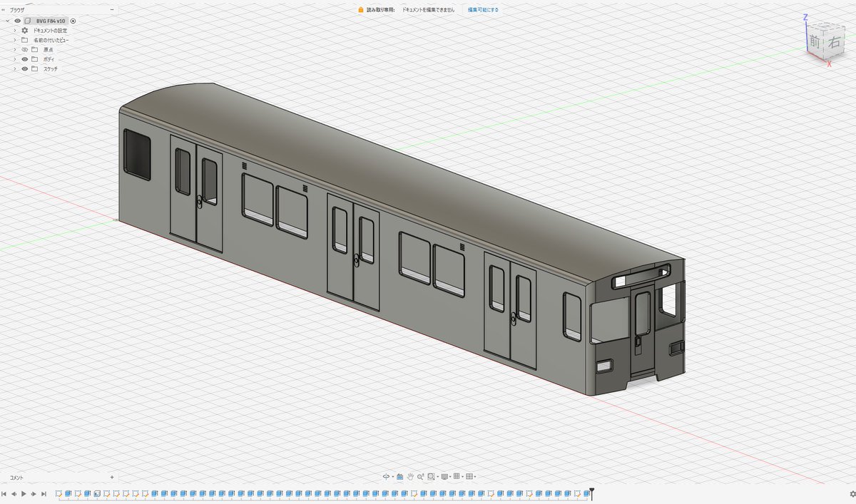This screenshot has height=504, width=856.
Task: Play the timeline history
Action: pos(24,493)
